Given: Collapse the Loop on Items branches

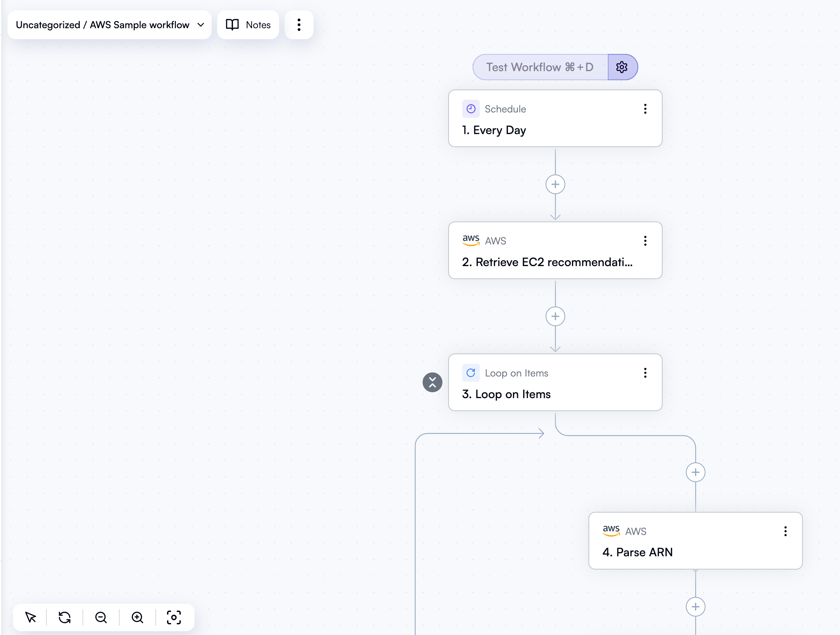Looking at the screenshot, I should (432, 382).
